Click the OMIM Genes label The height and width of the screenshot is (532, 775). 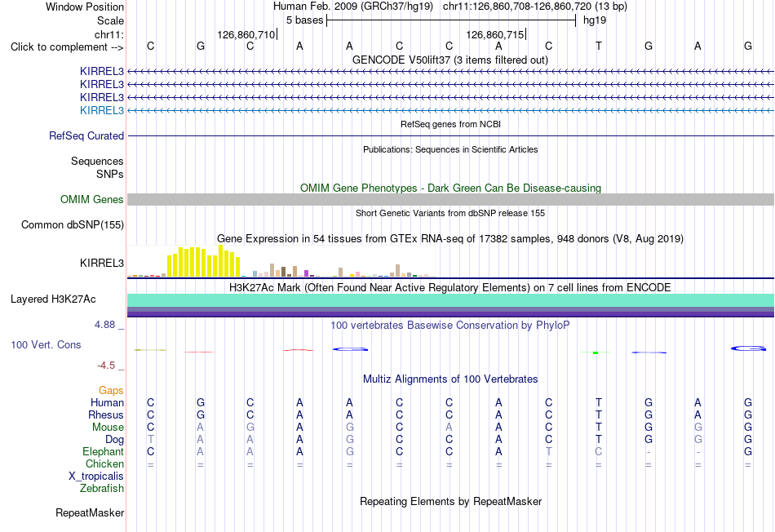tap(92, 199)
